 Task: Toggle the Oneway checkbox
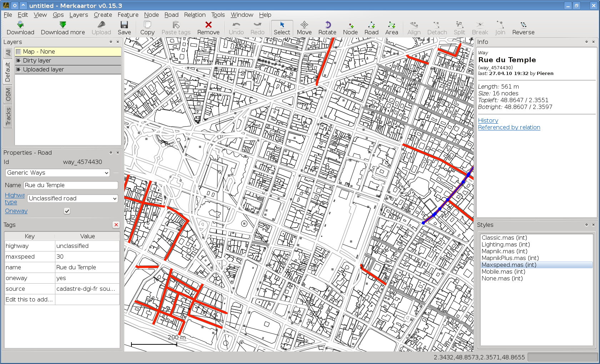[x=67, y=211]
